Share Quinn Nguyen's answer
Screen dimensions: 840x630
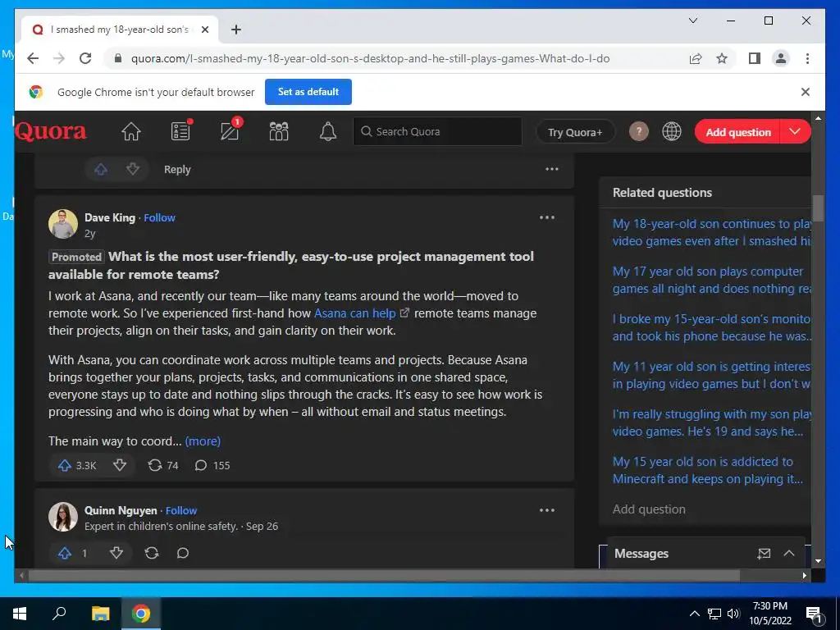coord(152,553)
